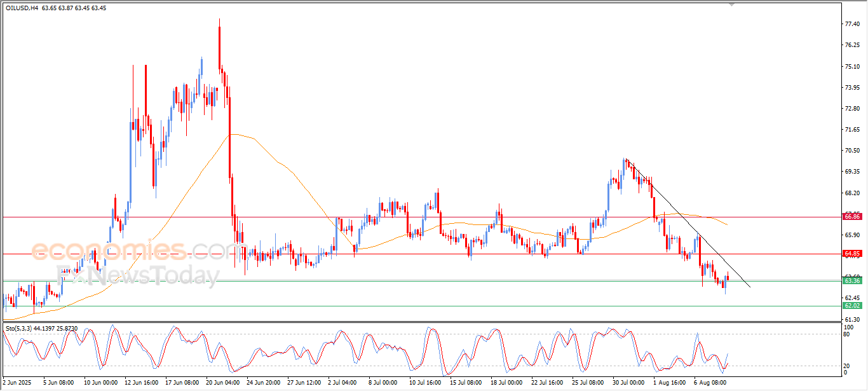Click the 70.50 price axis label
This screenshot has height=391, width=868.
853,151
